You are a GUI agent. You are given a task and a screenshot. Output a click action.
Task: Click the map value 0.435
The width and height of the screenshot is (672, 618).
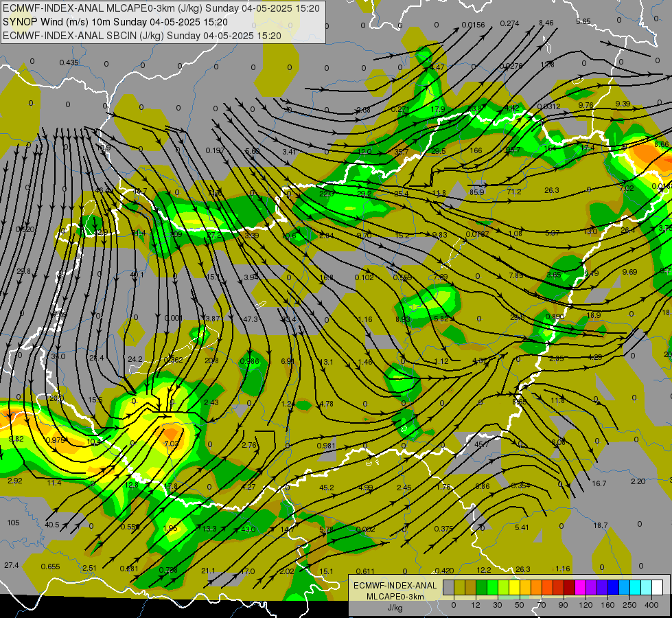click(69, 62)
